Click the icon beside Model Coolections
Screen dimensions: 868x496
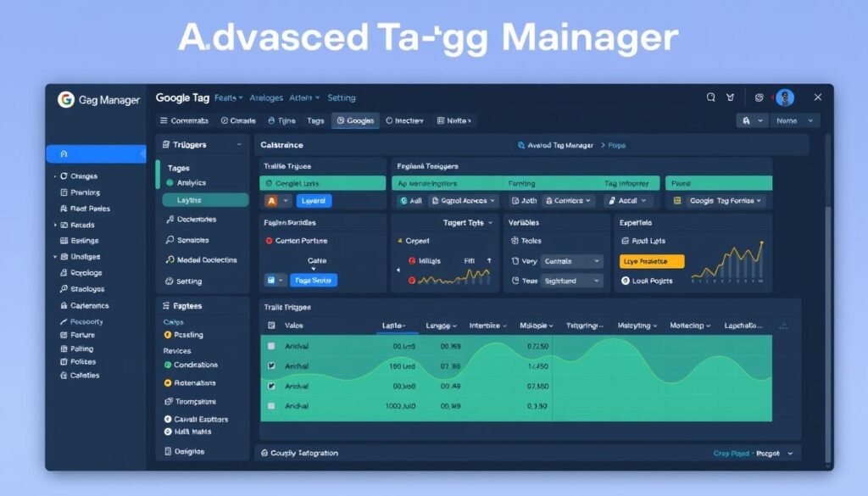tap(170, 259)
